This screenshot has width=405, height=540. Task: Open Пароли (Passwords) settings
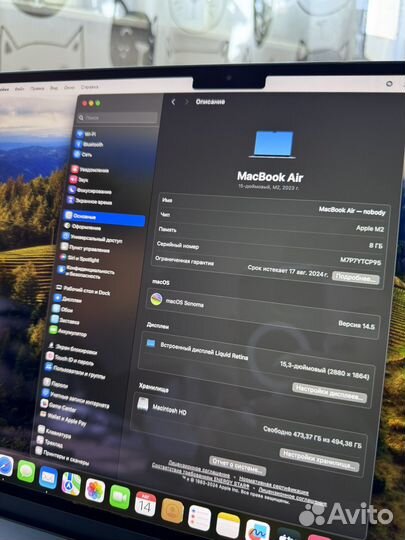point(55,383)
